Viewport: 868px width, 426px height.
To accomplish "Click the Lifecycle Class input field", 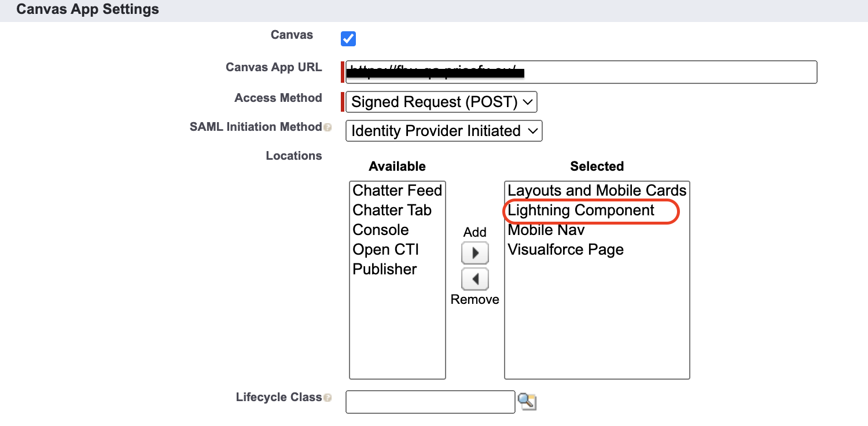I will [x=430, y=402].
